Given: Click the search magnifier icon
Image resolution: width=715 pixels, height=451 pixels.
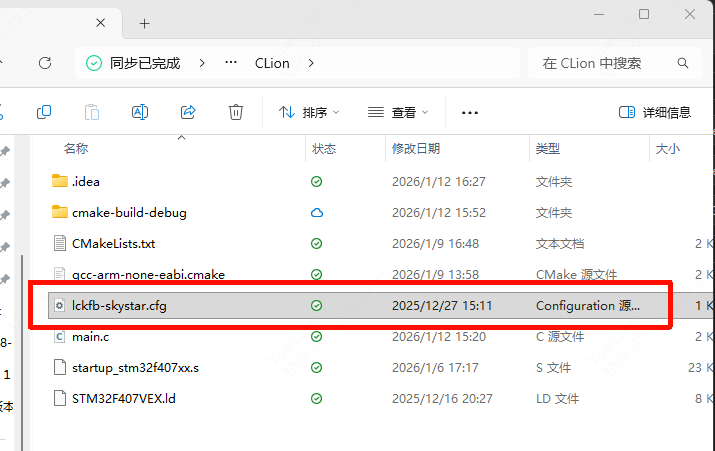Looking at the screenshot, I should point(683,63).
